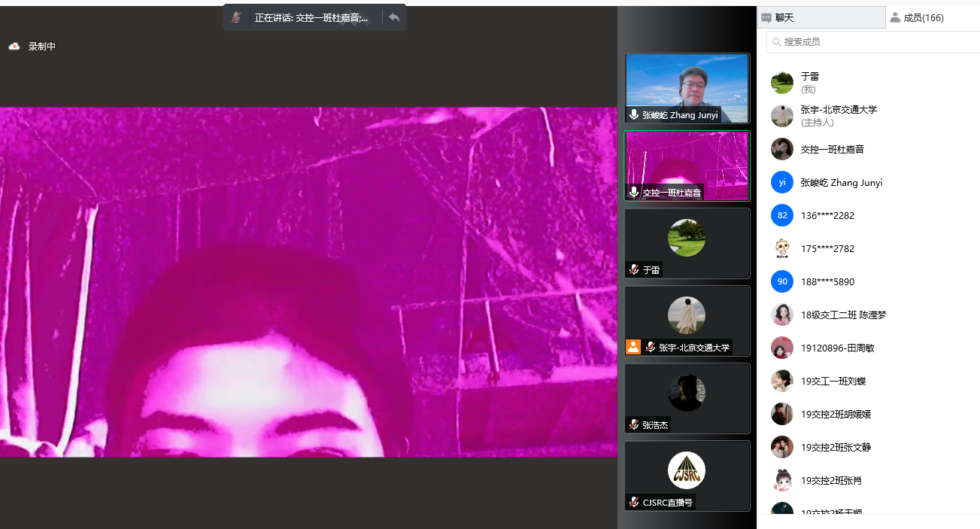The height and width of the screenshot is (529, 980).
Task: Select member 18级交工二班 陈滢梦 in the list
Action: [x=843, y=315]
